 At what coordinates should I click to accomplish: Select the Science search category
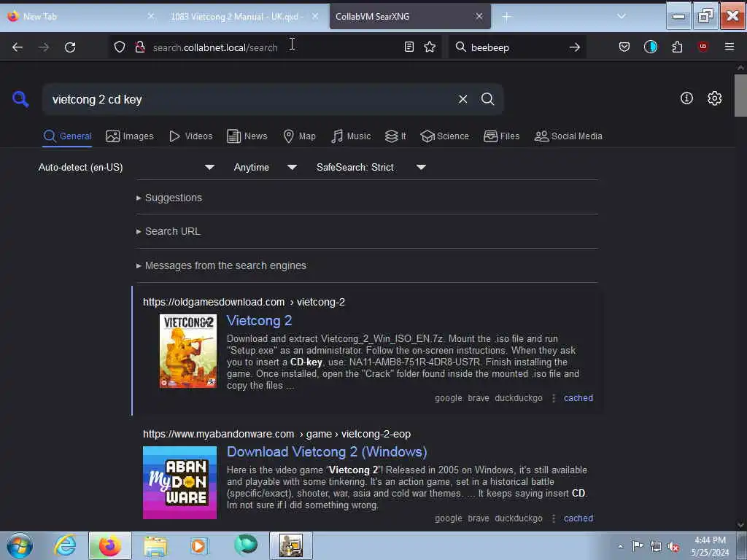(444, 136)
